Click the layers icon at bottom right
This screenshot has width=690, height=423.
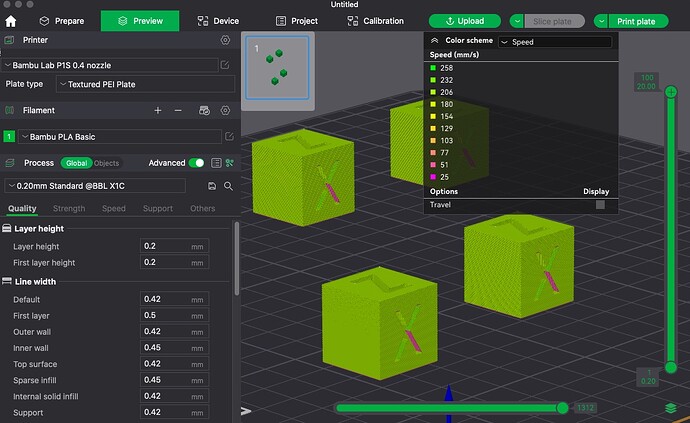pos(671,408)
